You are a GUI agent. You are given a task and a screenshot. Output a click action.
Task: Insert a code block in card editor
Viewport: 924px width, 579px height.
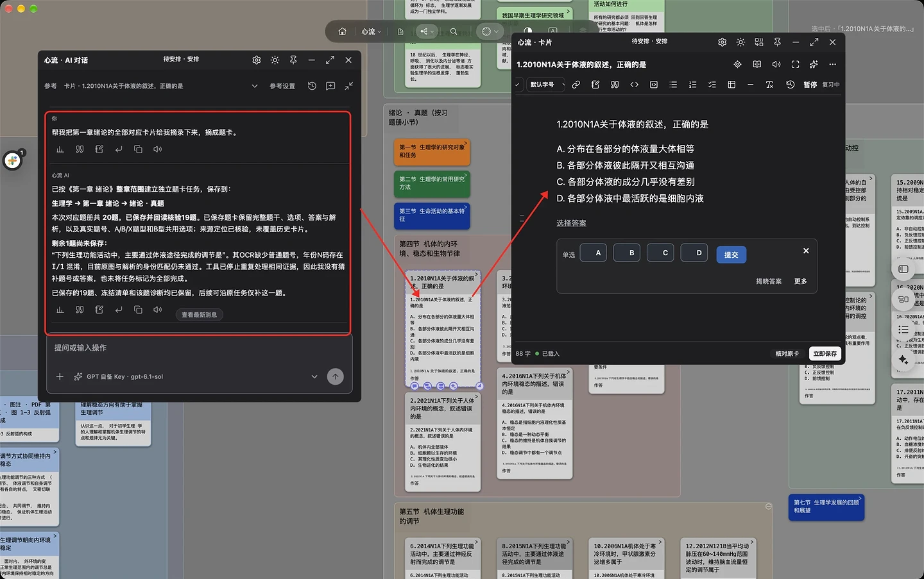coord(653,85)
